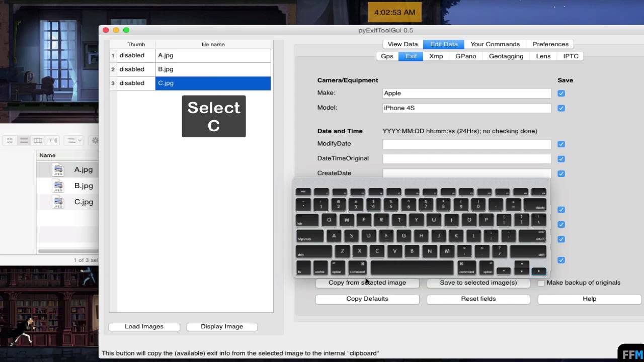The image size is (644, 362).
Task: Switch Finder window to Cover Flow view
Action: point(52,140)
